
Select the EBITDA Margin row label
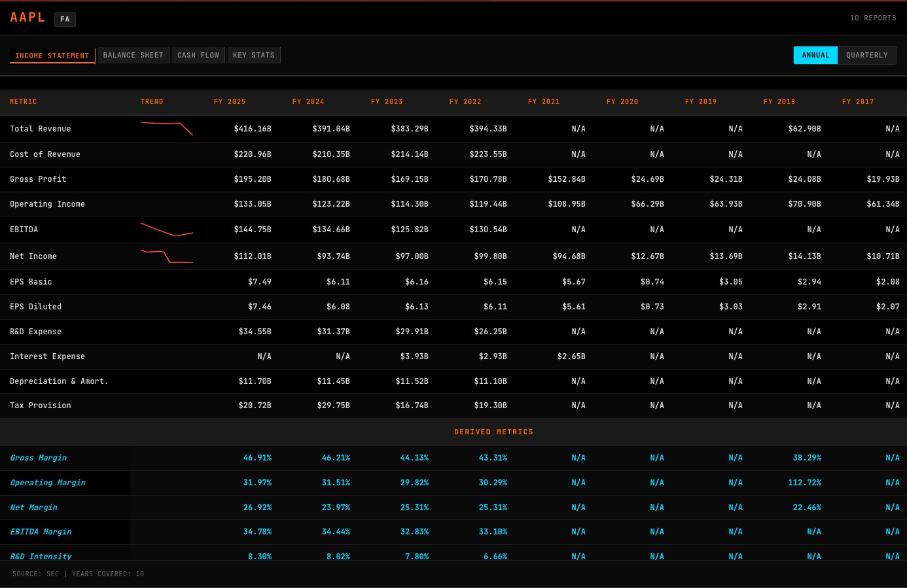tap(41, 532)
